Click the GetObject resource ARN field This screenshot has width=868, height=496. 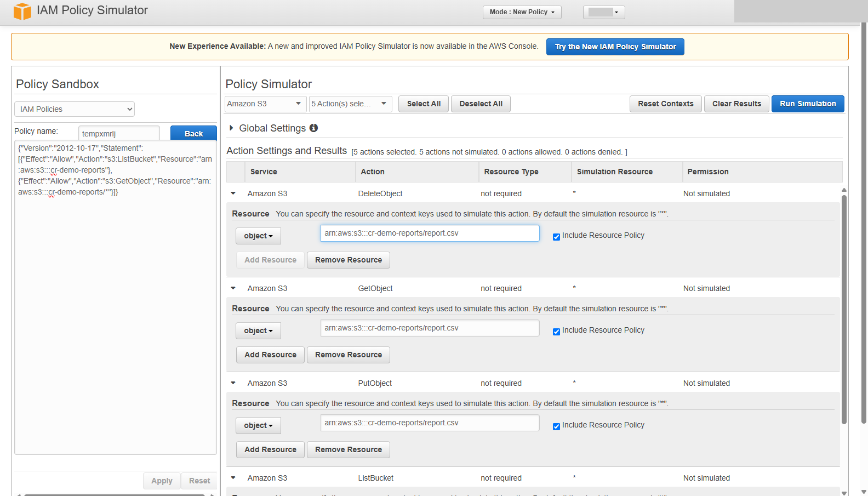430,328
